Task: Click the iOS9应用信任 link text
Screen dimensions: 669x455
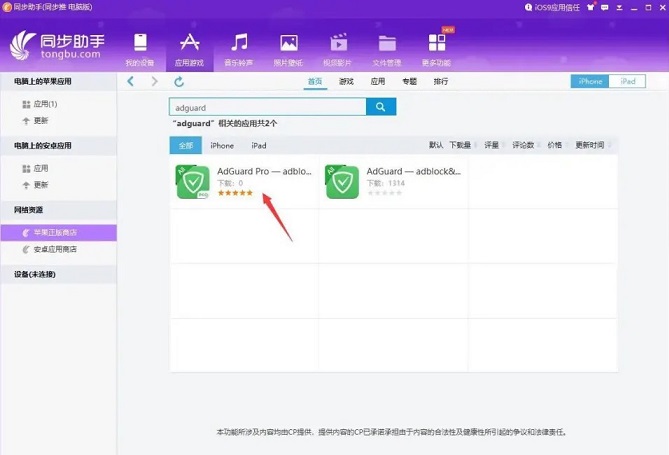Action: (557, 7)
